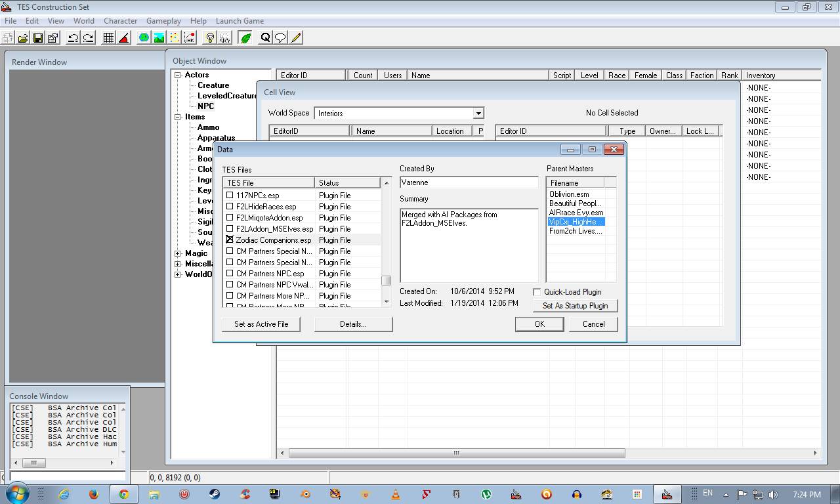Click the Details... button
Viewport: 840px width, 504px height.
point(353,324)
